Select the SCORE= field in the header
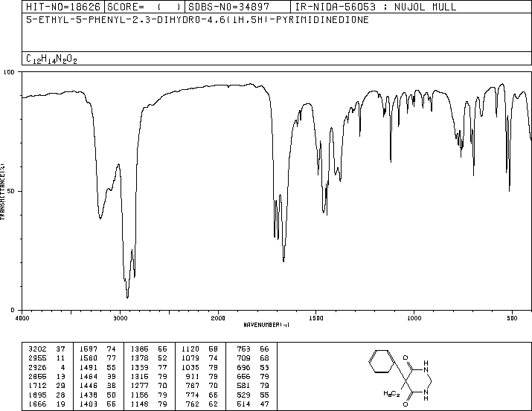 click(144, 7)
